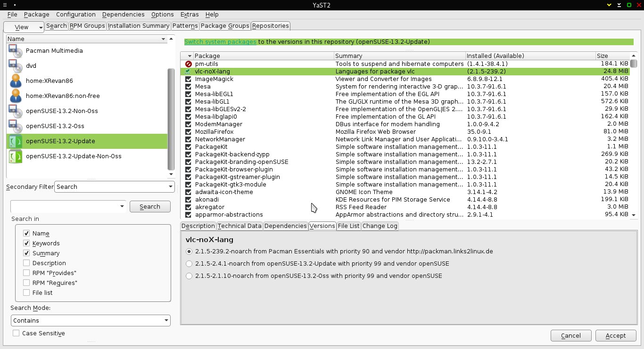The height and width of the screenshot is (349, 644).
Task: Select the openSUSE-13.2-Update-Non-Oss repository icon
Action: 16,156
